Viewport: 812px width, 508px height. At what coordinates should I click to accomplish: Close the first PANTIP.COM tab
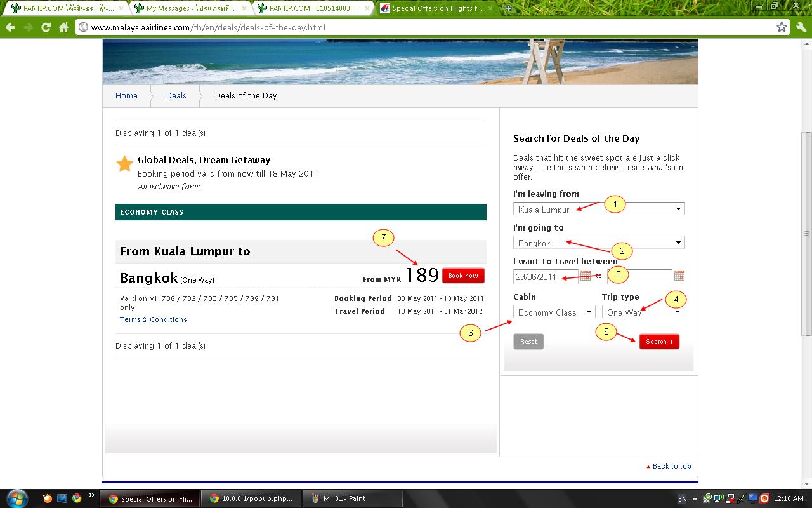tap(121, 8)
